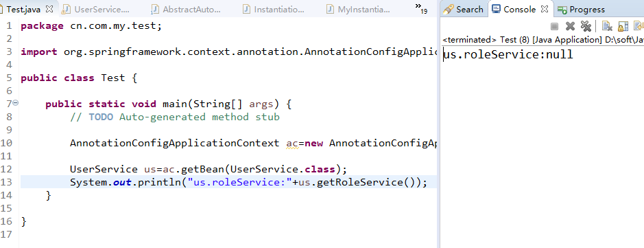Click the monitor icon of Console tab
The height and width of the screenshot is (248, 644).
pyautogui.click(x=497, y=9)
